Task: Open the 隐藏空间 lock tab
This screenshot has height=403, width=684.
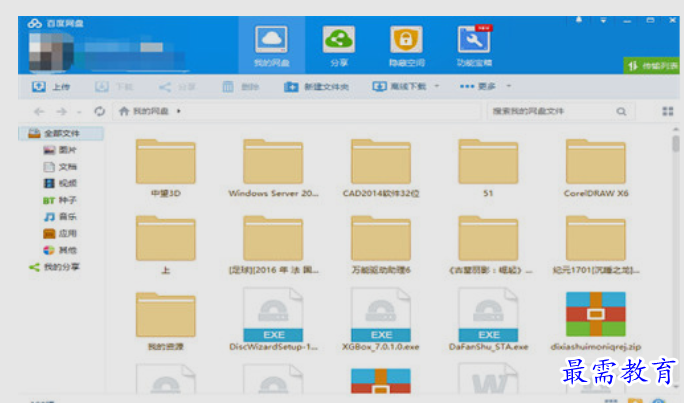Action: point(406,46)
